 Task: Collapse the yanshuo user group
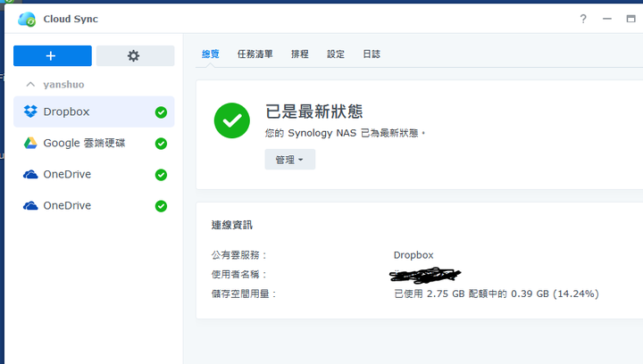point(30,85)
